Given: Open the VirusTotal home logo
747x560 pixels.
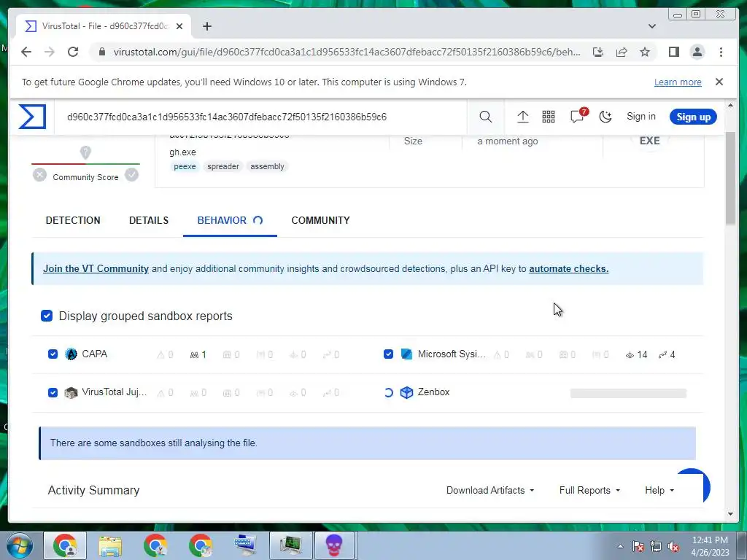Looking at the screenshot, I should tap(32, 117).
